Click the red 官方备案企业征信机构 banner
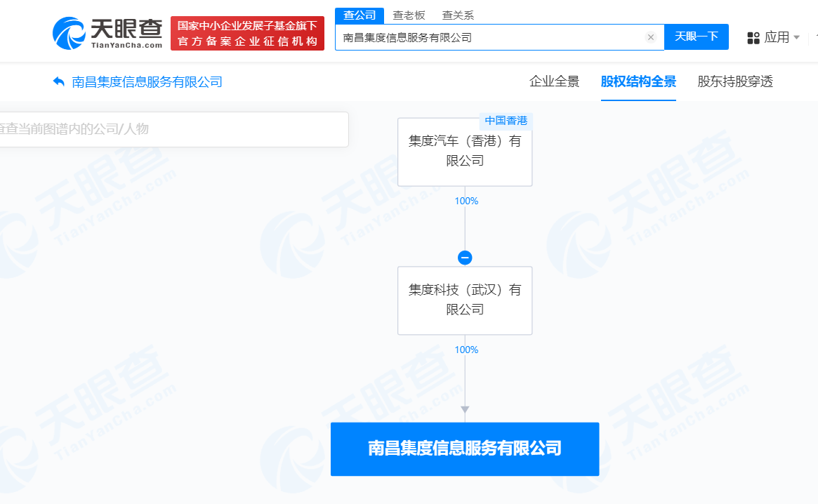This screenshot has width=818, height=504. 247,34
